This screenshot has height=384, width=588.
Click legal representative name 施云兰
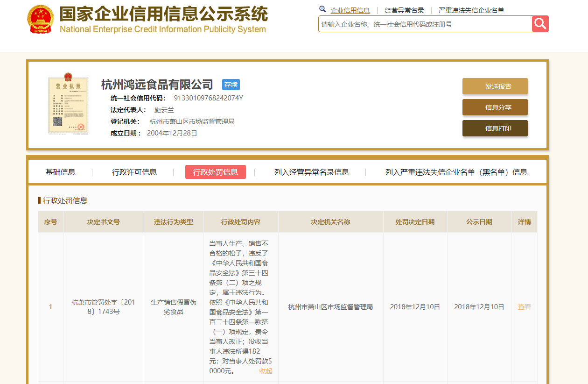pyautogui.click(x=164, y=110)
